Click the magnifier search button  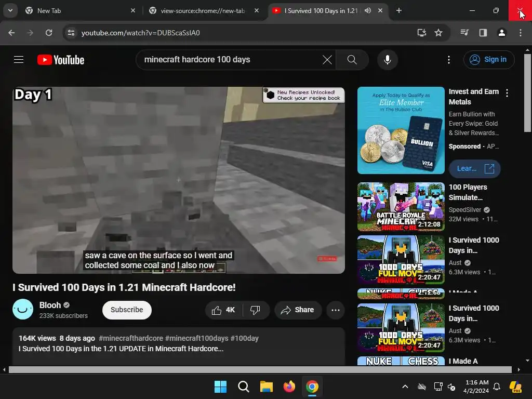[x=352, y=60]
